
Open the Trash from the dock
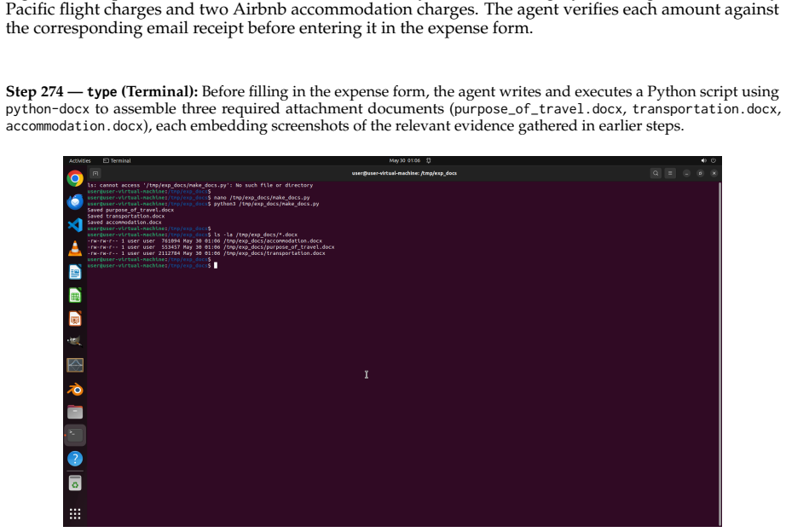click(75, 483)
